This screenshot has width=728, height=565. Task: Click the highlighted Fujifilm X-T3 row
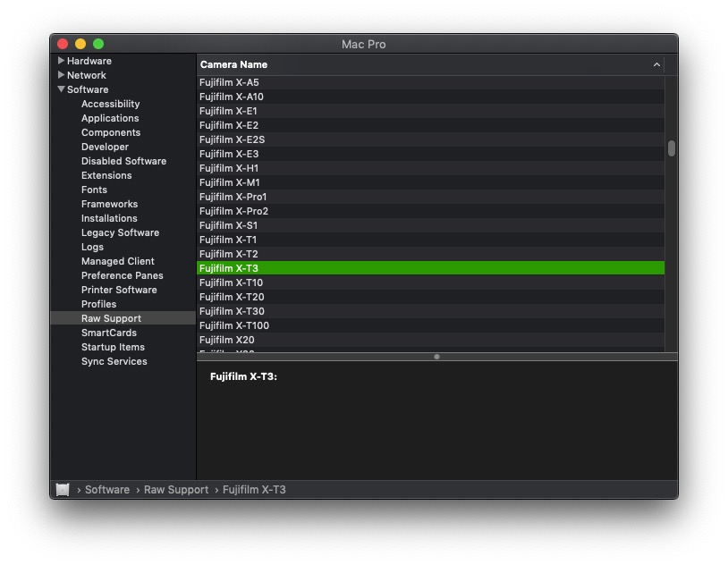tap(430, 268)
